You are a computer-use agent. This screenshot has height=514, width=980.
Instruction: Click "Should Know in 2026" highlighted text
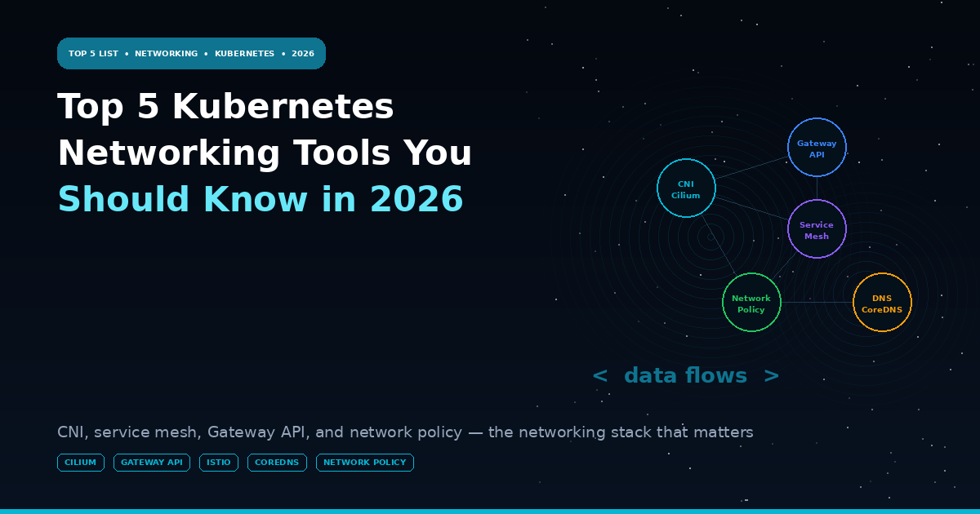[x=261, y=200]
